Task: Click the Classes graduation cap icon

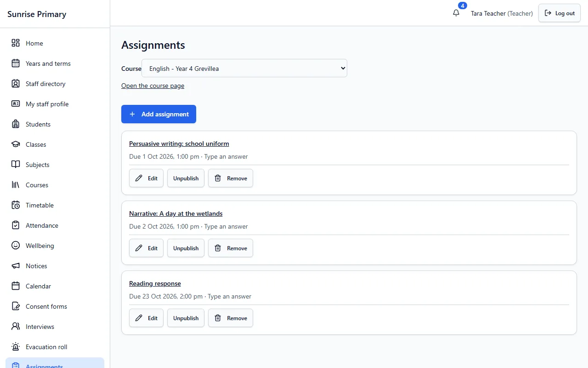Action: click(16, 144)
